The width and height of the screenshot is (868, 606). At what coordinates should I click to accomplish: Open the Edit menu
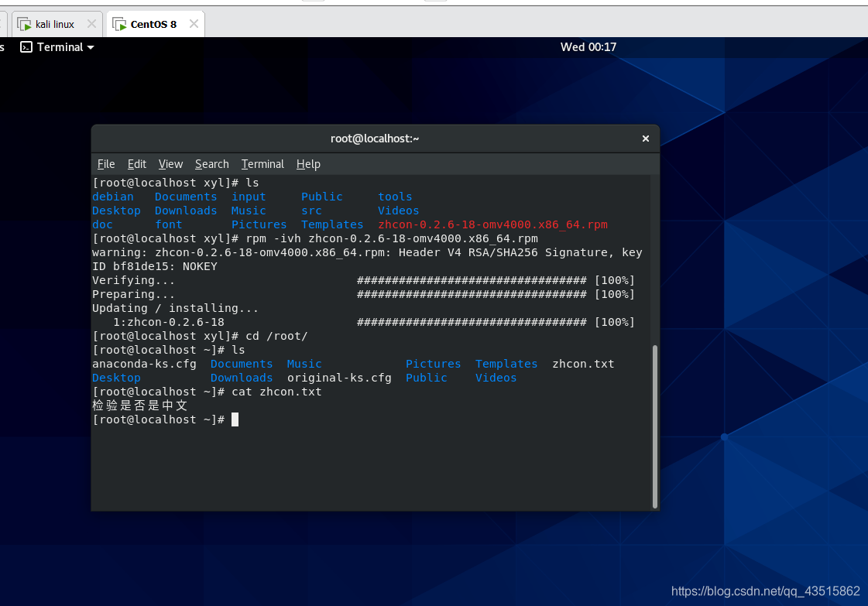[136, 164]
